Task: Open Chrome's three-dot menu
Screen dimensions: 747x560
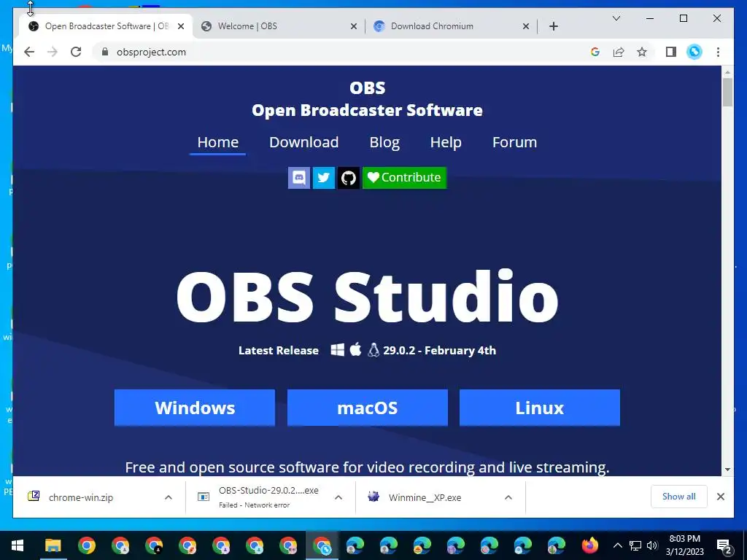Action: [x=718, y=52]
